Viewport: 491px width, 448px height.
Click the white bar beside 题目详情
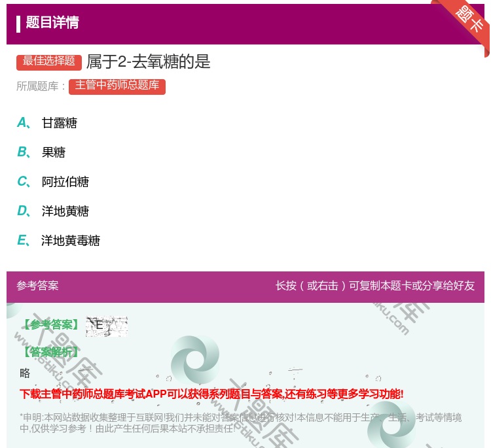click(x=18, y=23)
